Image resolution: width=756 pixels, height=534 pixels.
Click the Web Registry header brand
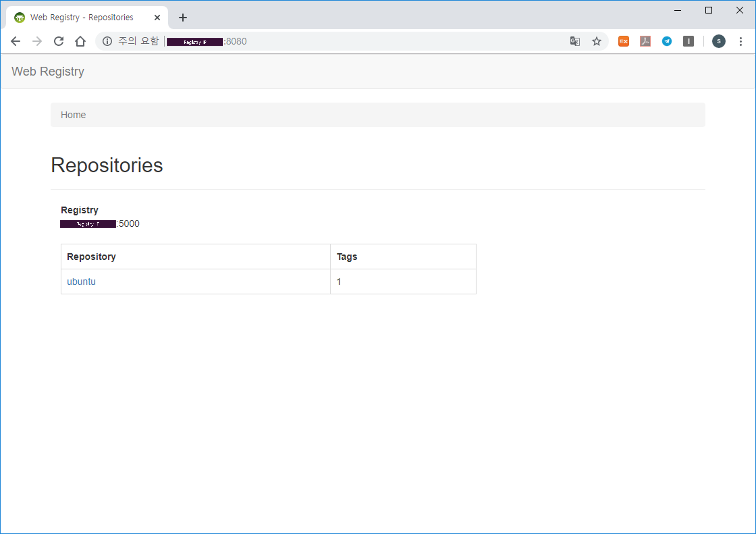point(48,72)
